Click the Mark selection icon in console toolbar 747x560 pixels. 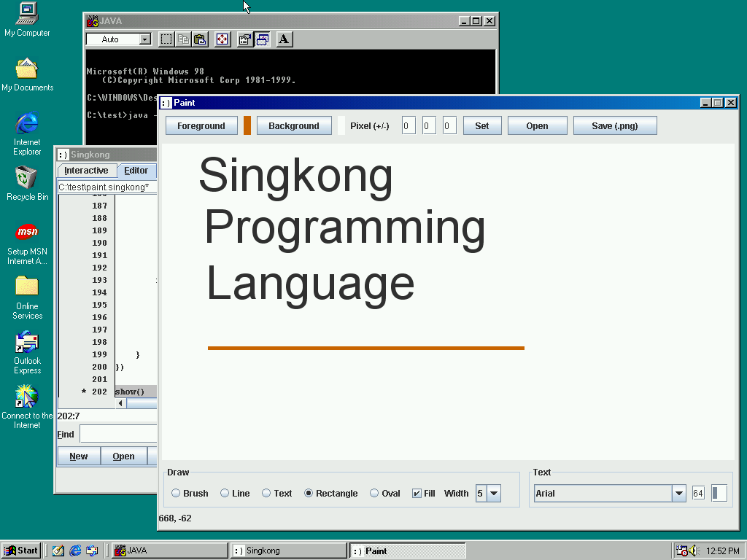click(166, 39)
